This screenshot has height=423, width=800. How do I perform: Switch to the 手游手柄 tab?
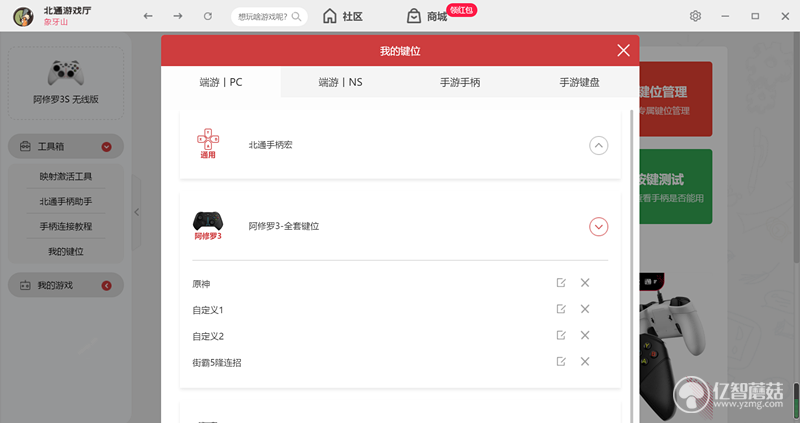tap(460, 82)
